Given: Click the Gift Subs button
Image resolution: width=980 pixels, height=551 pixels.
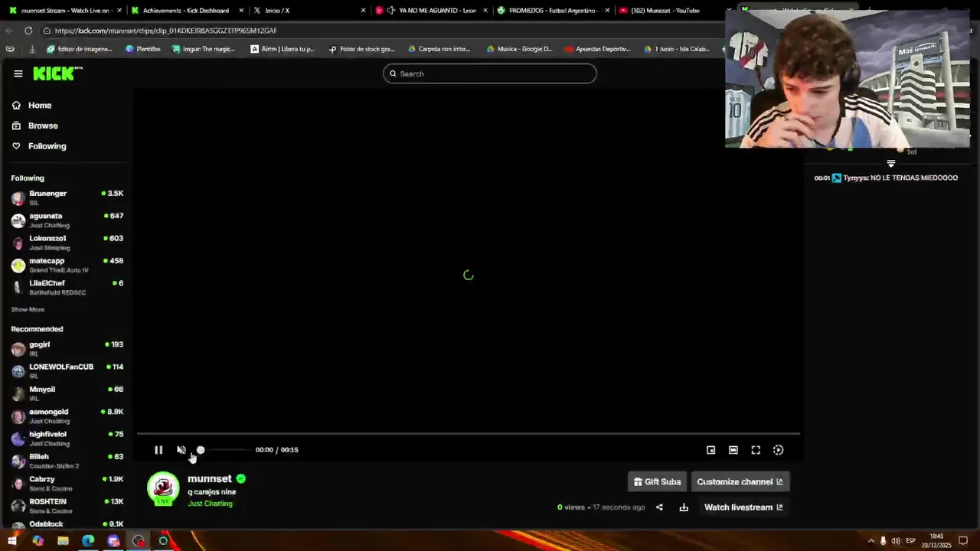Looking at the screenshot, I should point(657,481).
